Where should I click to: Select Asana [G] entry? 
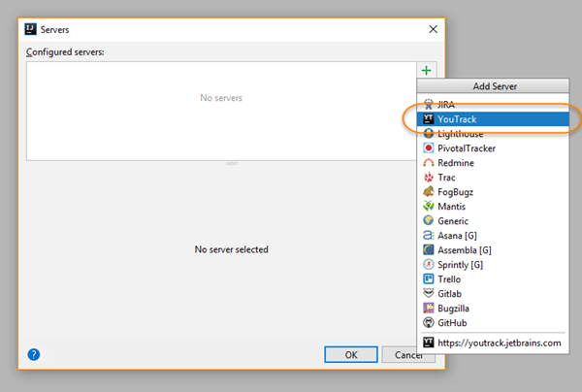493,236
